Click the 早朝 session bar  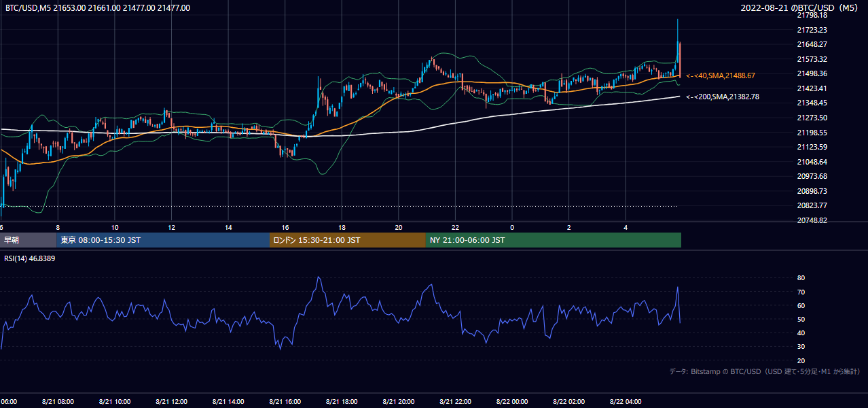point(28,240)
